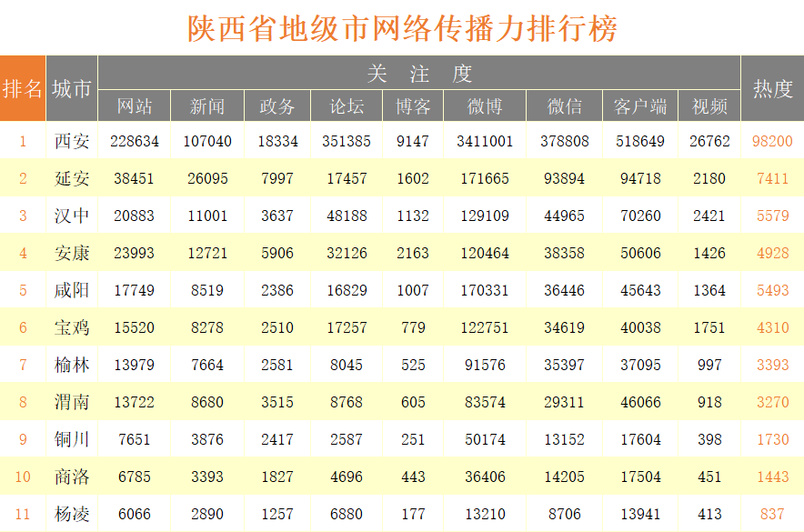Select the city cell 杨凌

(x=72, y=514)
